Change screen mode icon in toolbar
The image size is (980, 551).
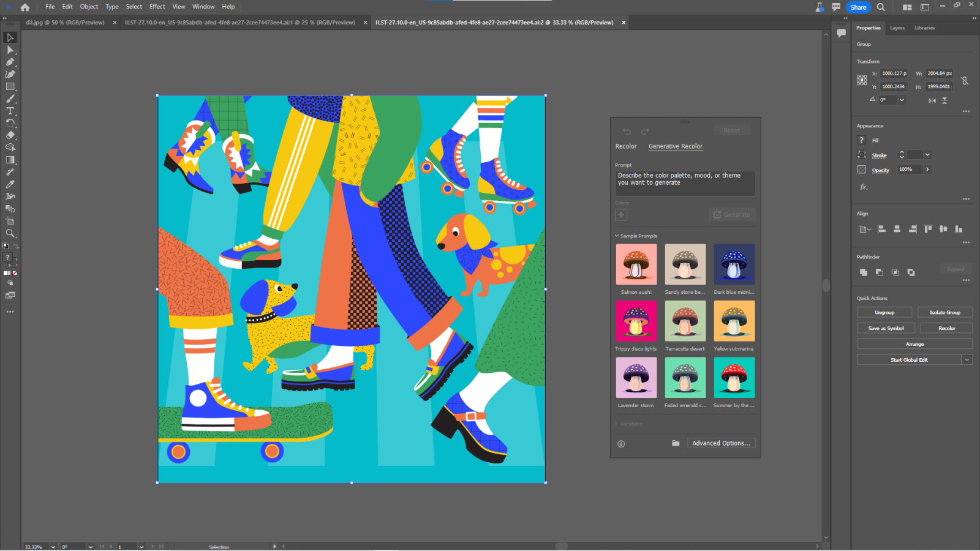tap(10, 295)
